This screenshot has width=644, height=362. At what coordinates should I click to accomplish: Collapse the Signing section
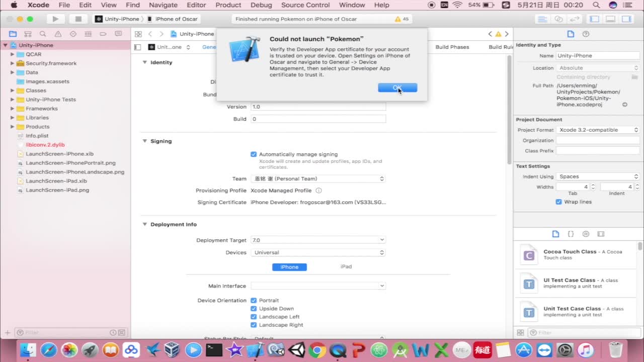pos(145,141)
